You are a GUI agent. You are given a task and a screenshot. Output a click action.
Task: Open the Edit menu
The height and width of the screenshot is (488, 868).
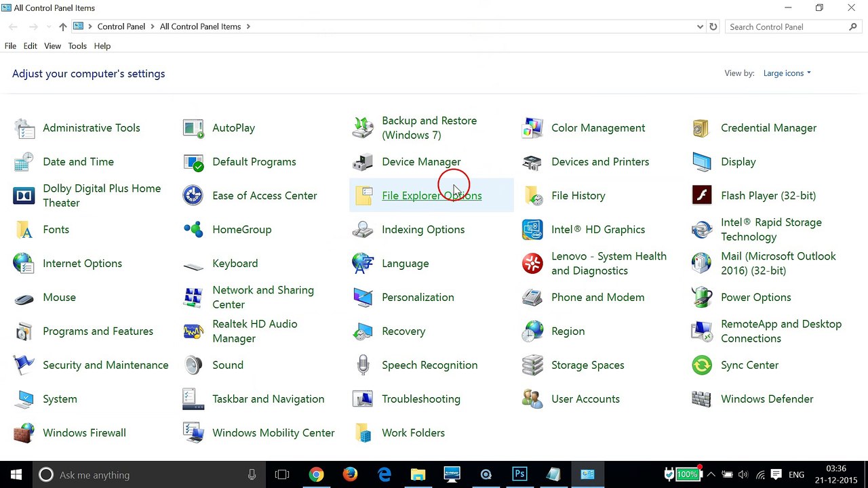pyautogui.click(x=31, y=46)
